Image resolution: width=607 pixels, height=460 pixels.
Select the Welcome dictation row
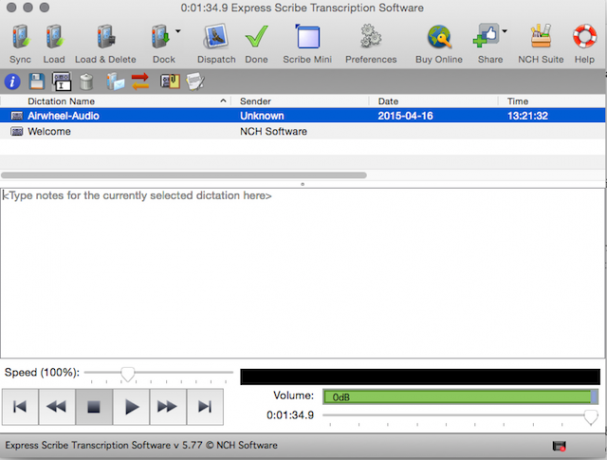coord(303,131)
